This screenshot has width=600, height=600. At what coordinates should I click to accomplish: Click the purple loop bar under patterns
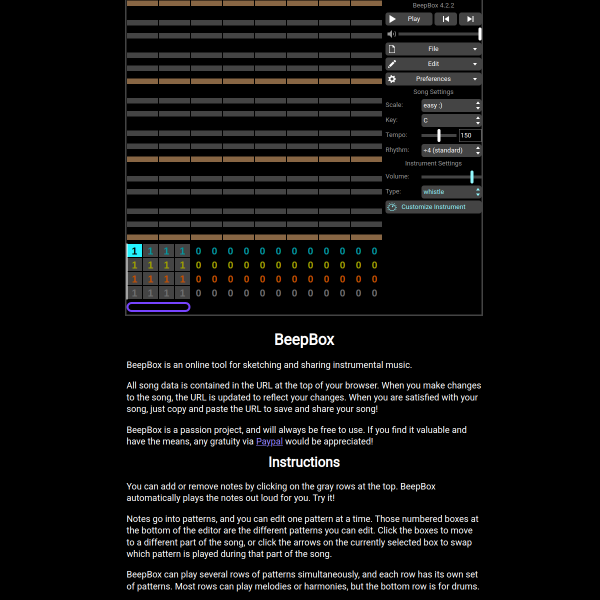pos(158,307)
